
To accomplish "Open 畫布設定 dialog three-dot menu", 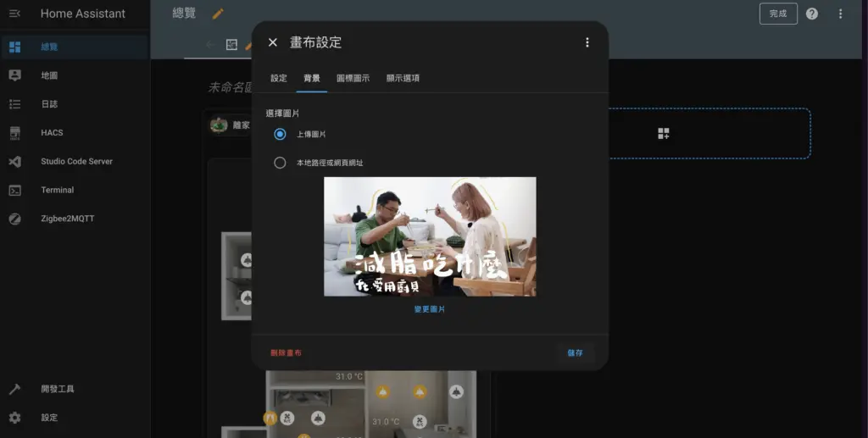I will 587,42.
